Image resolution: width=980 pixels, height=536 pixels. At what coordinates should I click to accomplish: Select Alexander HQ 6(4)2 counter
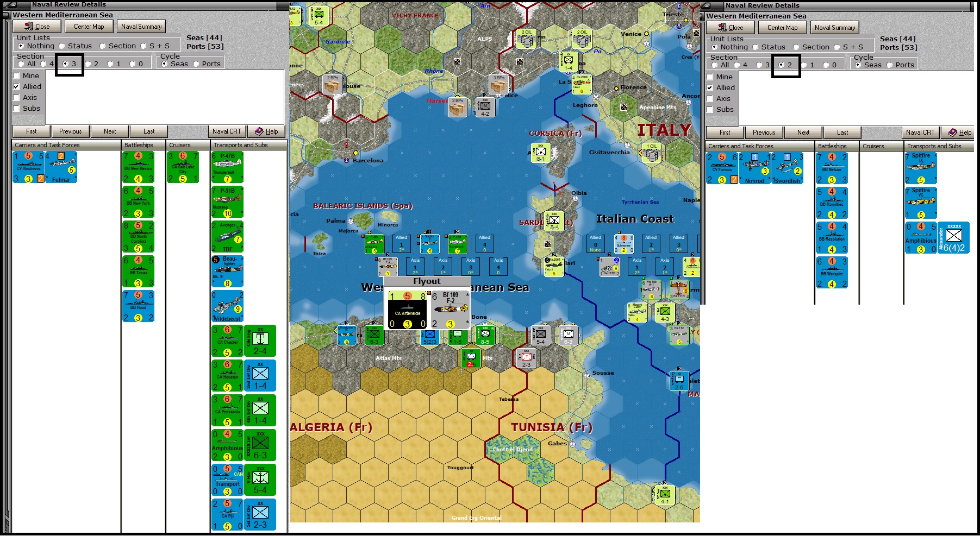pyautogui.click(x=954, y=238)
